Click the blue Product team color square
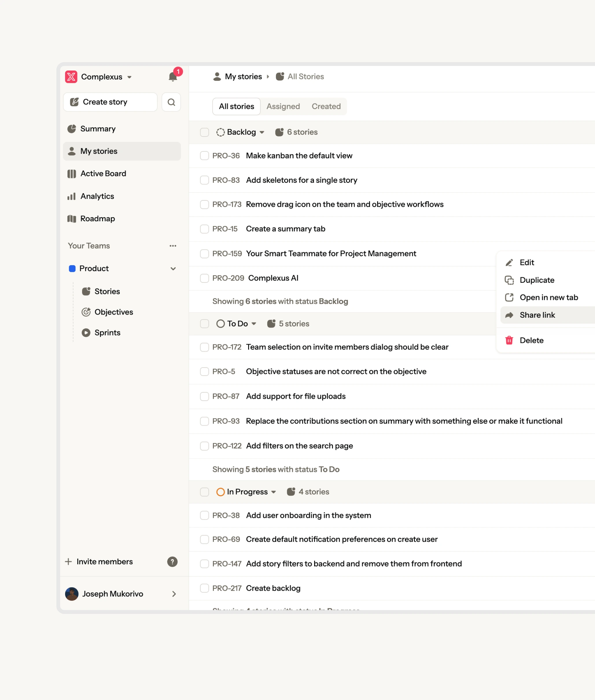 coord(72,269)
